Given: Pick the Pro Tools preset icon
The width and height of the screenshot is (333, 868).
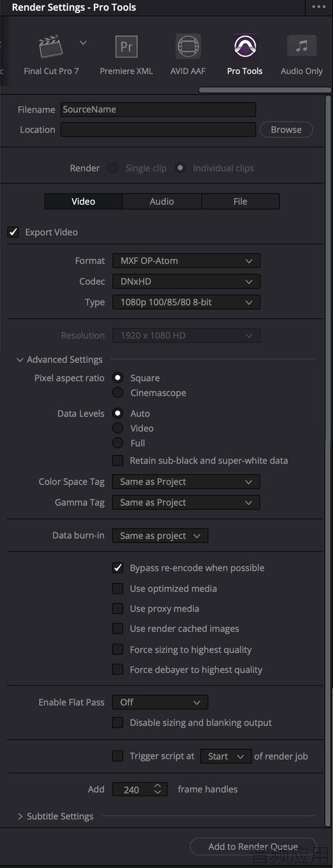Looking at the screenshot, I should pyautogui.click(x=244, y=47).
